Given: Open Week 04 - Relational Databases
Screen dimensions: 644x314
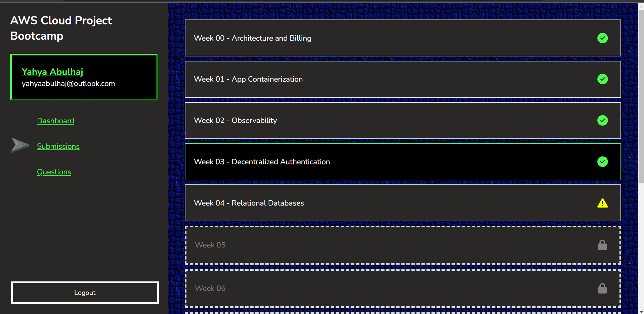Looking at the screenshot, I should 403,203.
